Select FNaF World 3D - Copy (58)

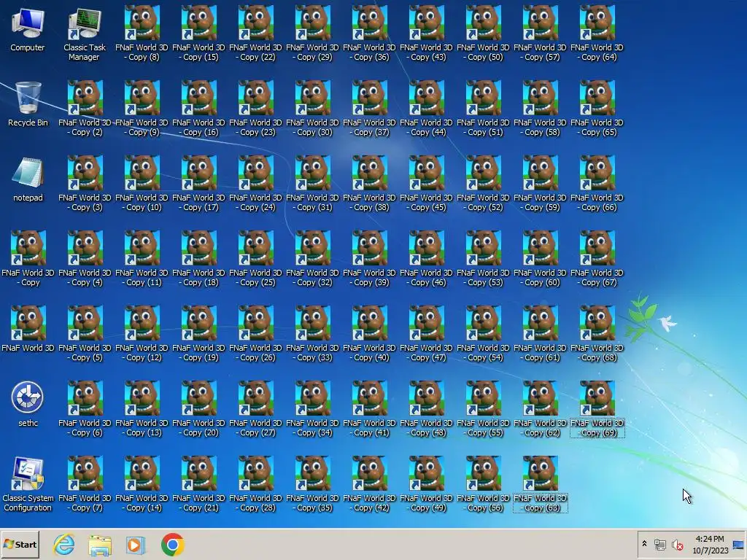(x=540, y=108)
